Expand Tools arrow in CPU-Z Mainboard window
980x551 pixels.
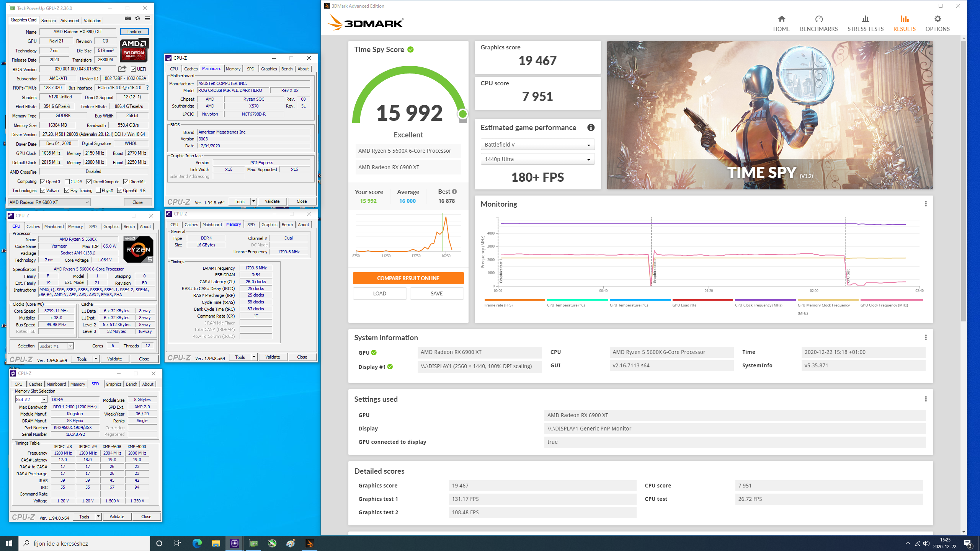click(253, 201)
